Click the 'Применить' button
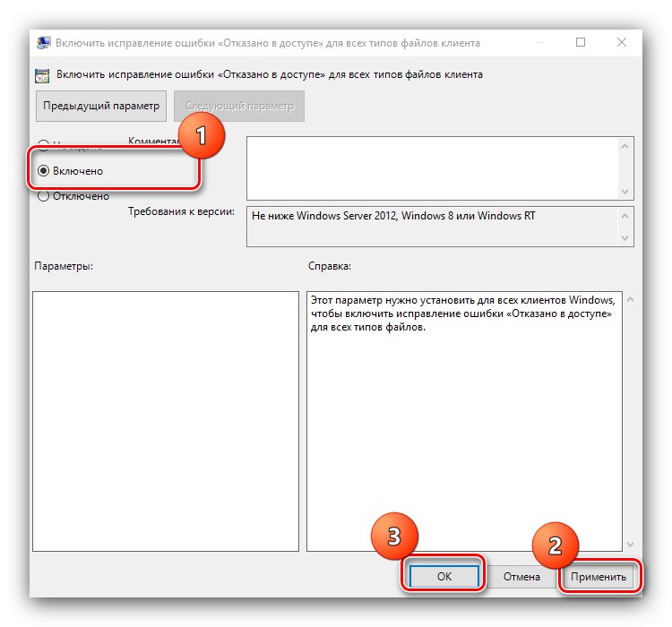This screenshot has height=627, width=672. click(x=599, y=577)
